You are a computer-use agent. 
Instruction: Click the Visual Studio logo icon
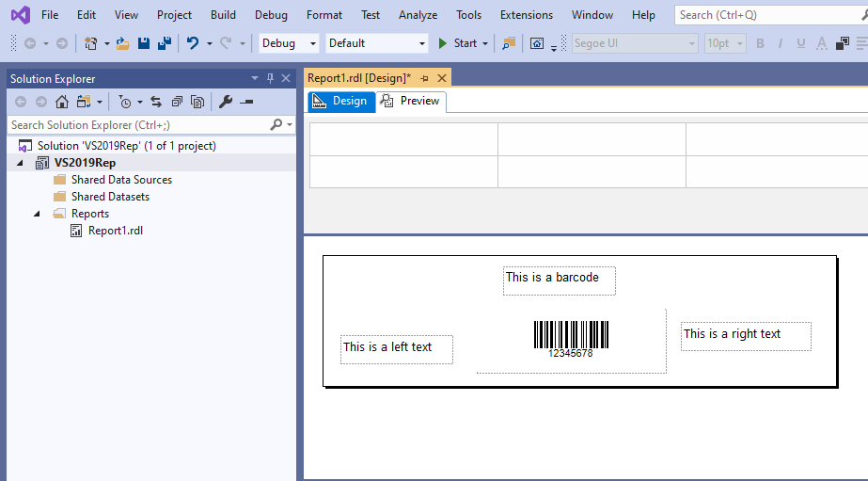click(21, 15)
